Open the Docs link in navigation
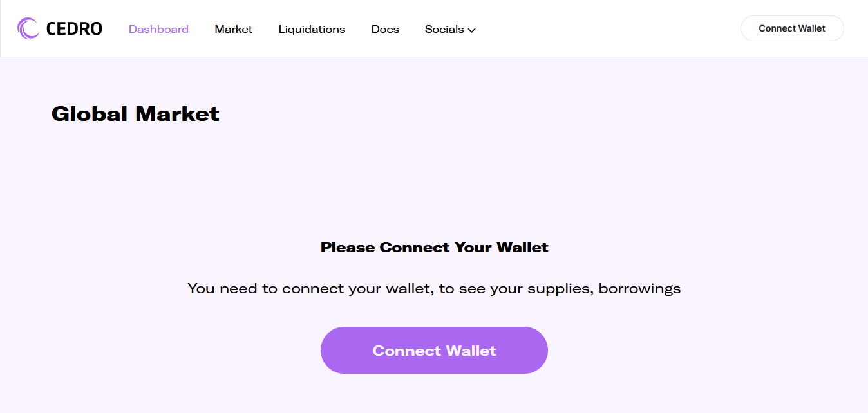Image resolution: width=868 pixels, height=413 pixels. pyautogui.click(x=385, y=30)
